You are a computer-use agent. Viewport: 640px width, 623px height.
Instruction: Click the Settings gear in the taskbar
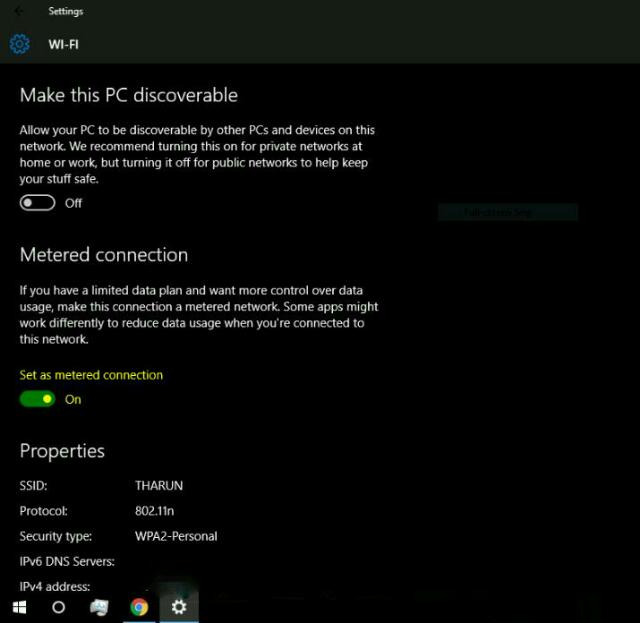tap(179, 606)
